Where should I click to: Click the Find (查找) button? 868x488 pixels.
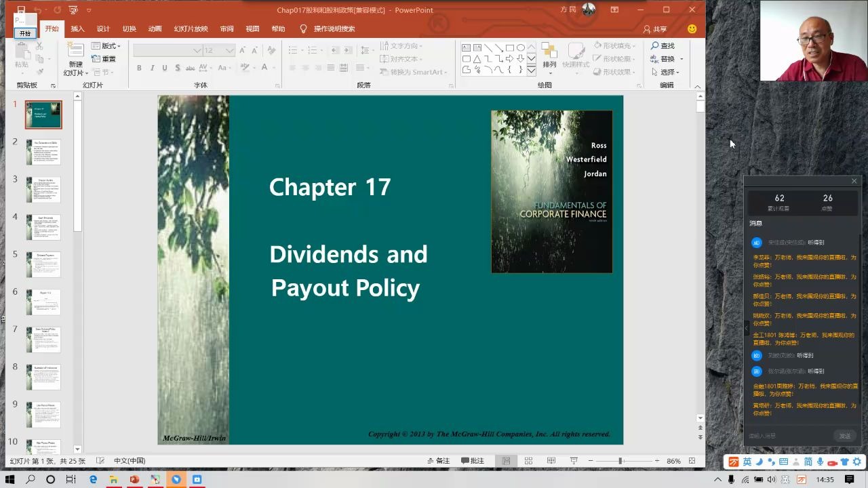(663, 46)
